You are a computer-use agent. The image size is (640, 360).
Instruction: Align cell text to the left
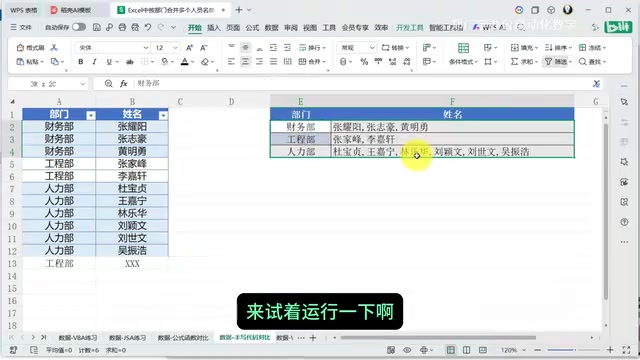pos(231,62)
